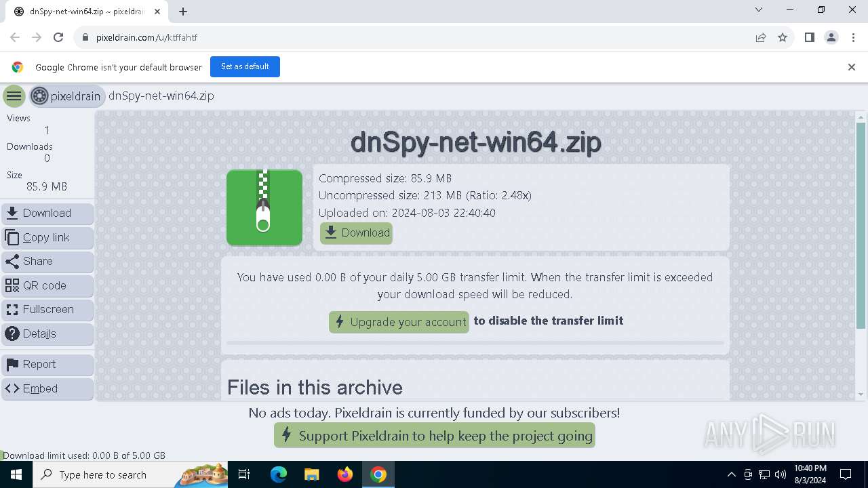Show the QR code for this file
The height and width of the screenshot is (488, 868).
click(x=47, y=286)
